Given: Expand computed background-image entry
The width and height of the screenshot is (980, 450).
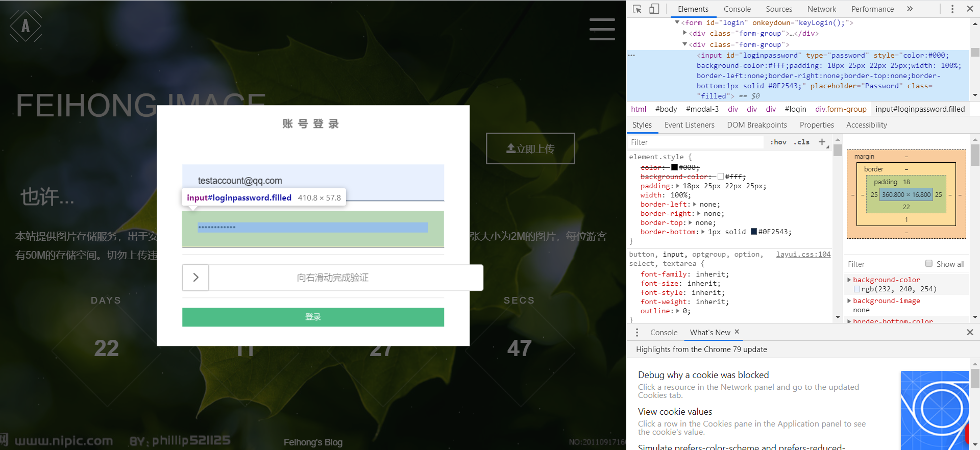Looking at the screenshot, I should click(x=849, y=301).
